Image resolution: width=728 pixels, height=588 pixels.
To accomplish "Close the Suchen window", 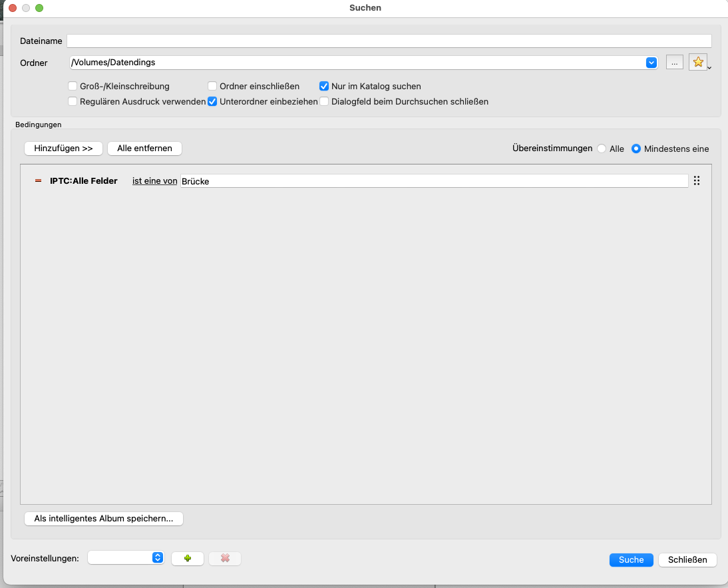I will 13,8.
